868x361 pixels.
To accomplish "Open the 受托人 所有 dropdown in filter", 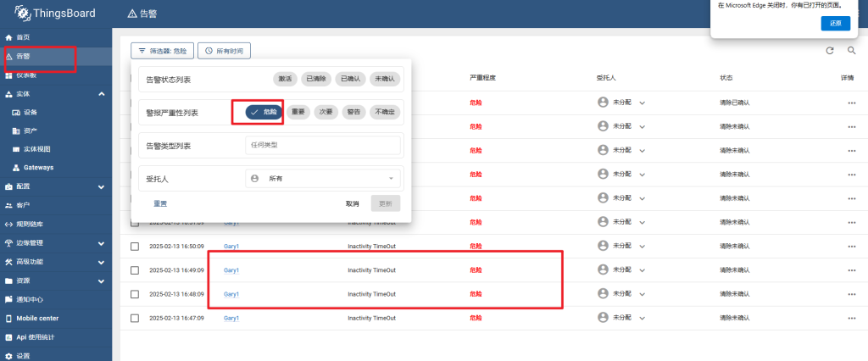I will (323, 178).
